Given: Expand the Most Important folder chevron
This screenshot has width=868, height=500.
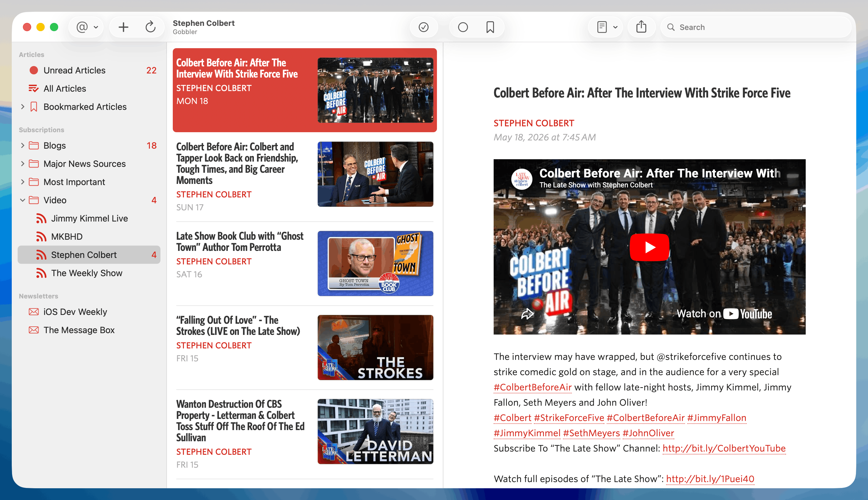Looking at the screenshot, I should click(23, 182).
